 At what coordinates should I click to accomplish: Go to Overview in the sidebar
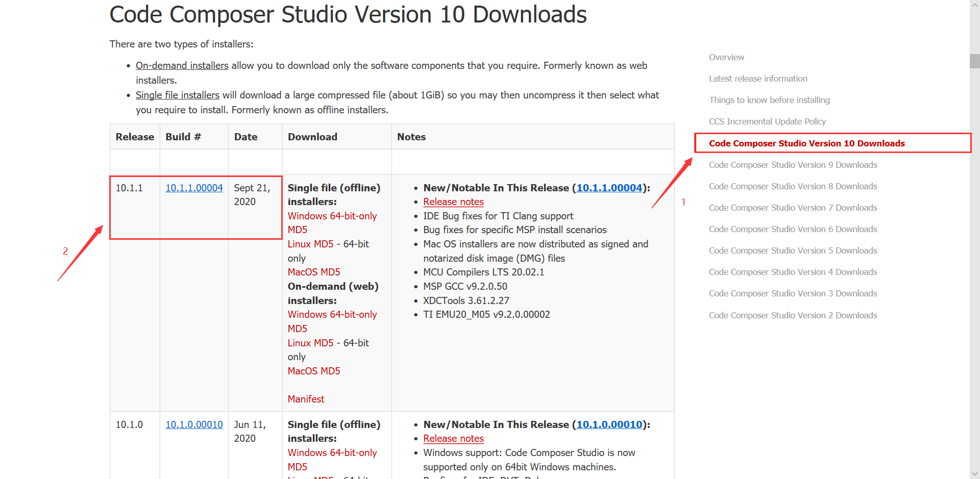(726, 57)
